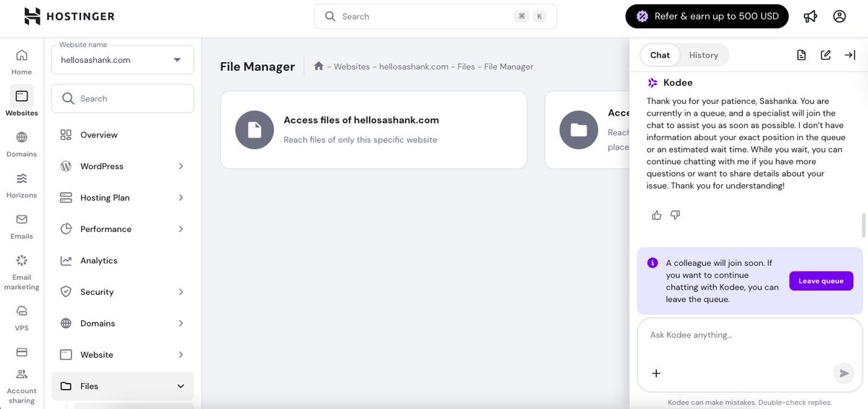Select Hosting Plan label in sidebar
The image size is (868, 409).
105,198
